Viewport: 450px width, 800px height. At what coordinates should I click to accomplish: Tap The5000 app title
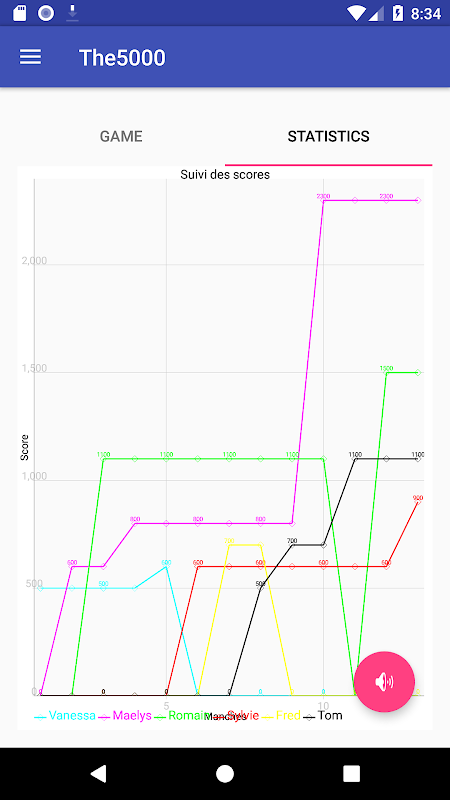122,58
